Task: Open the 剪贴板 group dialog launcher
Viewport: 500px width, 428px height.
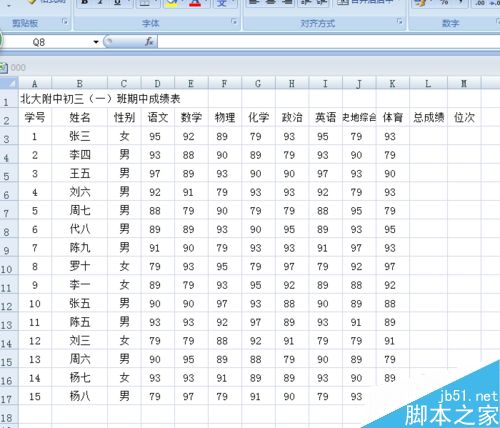Action: point(65,22)
